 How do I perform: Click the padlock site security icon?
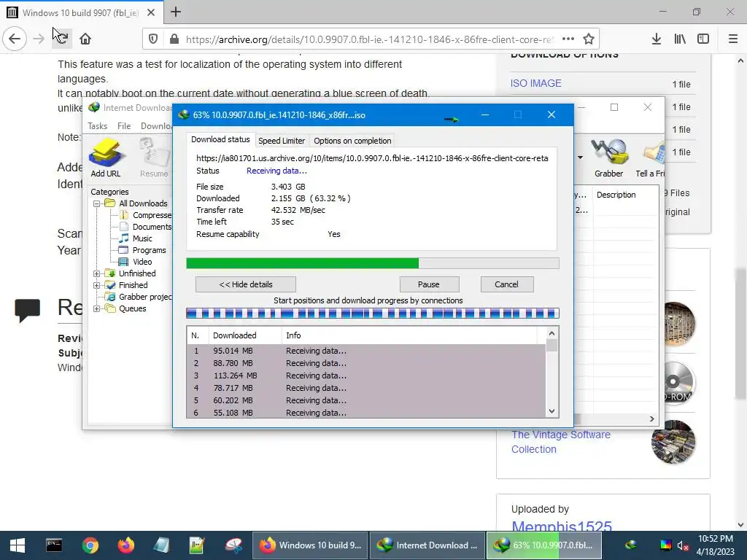pos(174,39)
